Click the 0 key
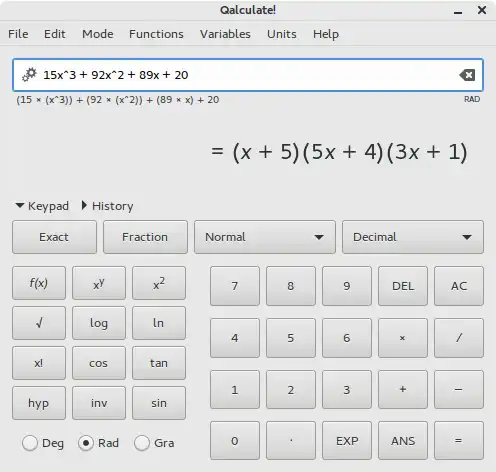Viewport: 496px width, 472px height. (235, 441)
